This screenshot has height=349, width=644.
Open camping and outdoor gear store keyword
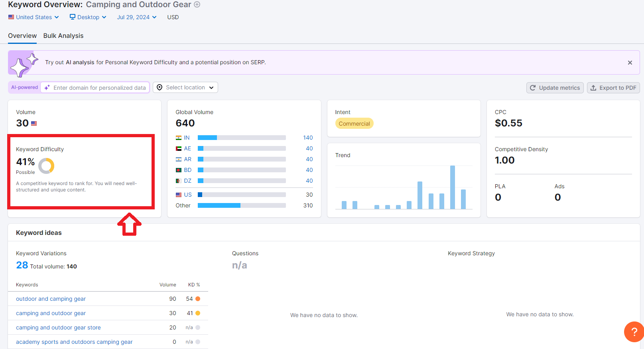[x=58, y=327]
